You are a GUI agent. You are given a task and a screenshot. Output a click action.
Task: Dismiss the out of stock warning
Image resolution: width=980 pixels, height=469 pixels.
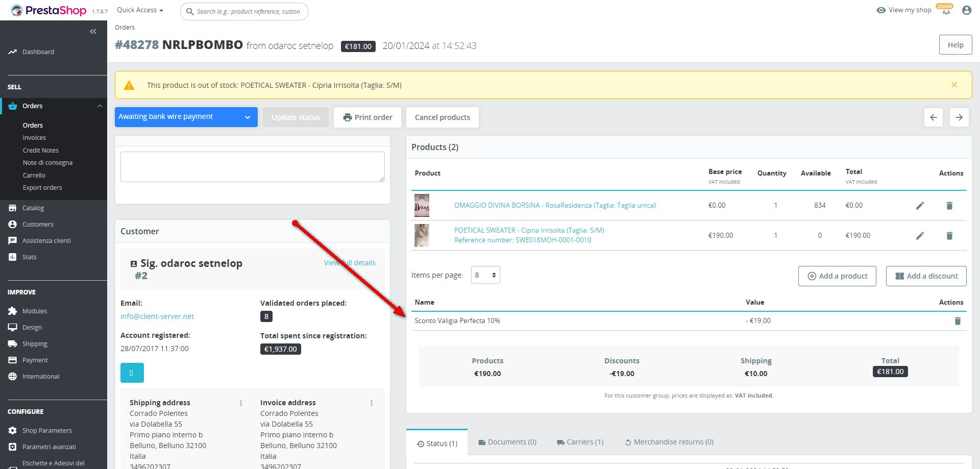click(954, 85)
